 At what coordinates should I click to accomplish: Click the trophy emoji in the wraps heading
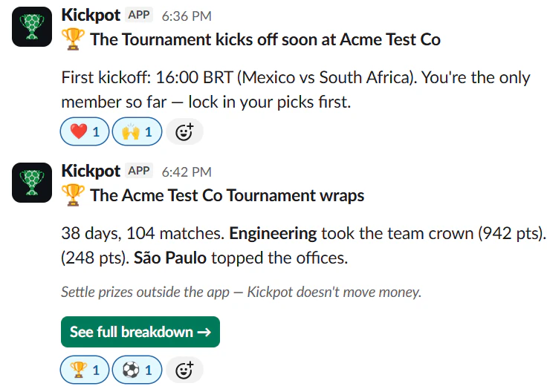73,195
